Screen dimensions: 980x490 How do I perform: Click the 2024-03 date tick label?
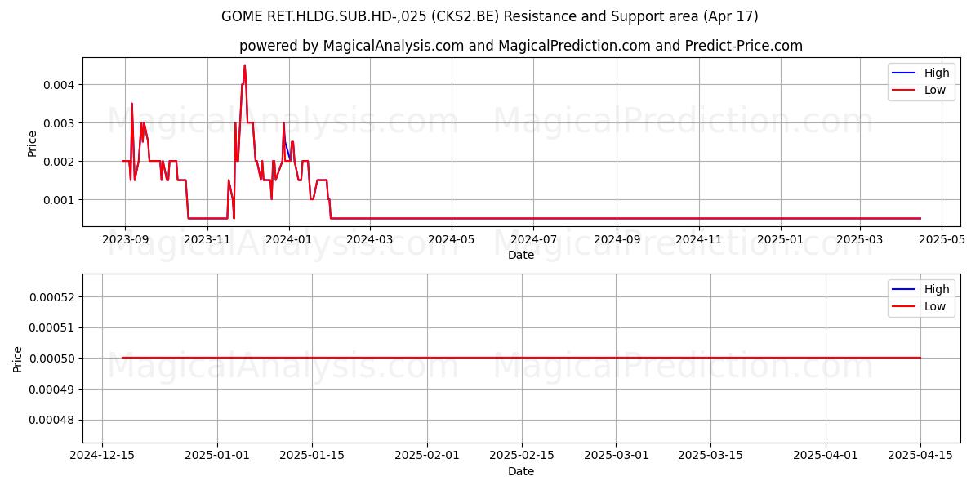click(x=370, y=240)
